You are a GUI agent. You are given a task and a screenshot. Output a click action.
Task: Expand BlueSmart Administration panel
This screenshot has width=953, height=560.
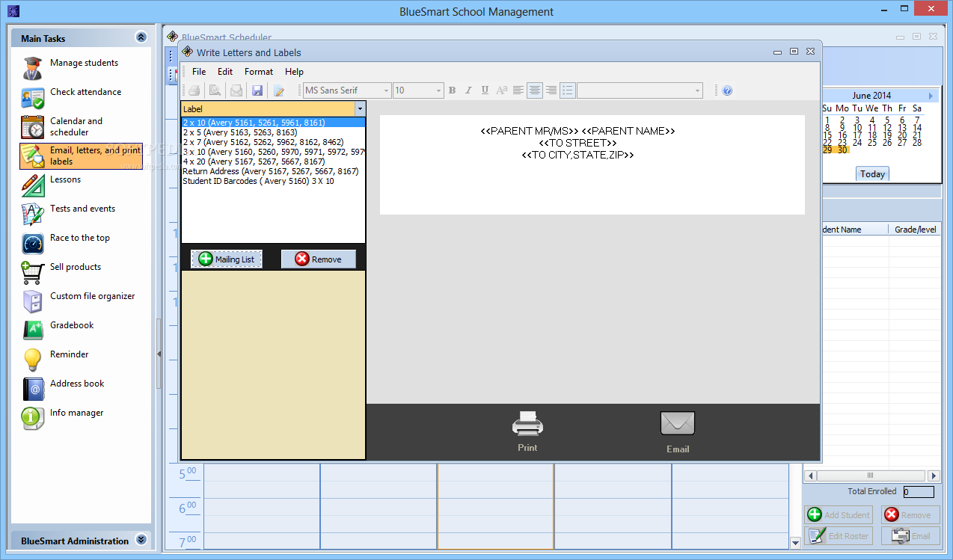pyautogui.click(x=141, y=541)
